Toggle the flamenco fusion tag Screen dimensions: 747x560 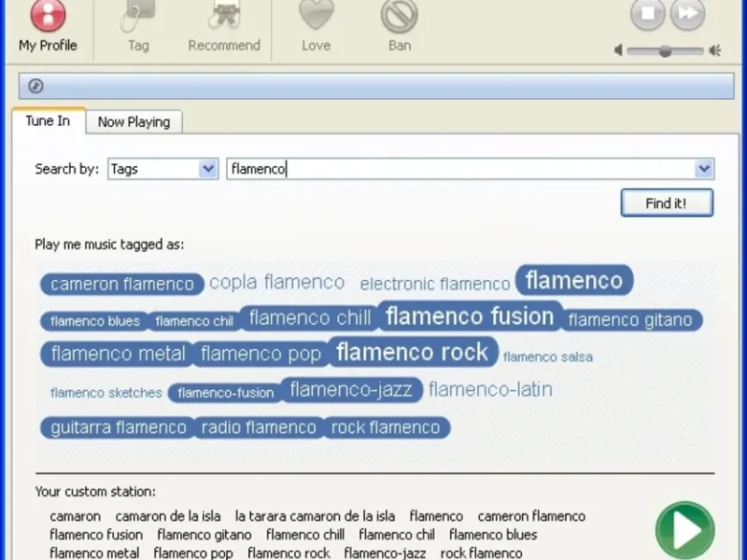pyautogui.click(x=470, y=316)
